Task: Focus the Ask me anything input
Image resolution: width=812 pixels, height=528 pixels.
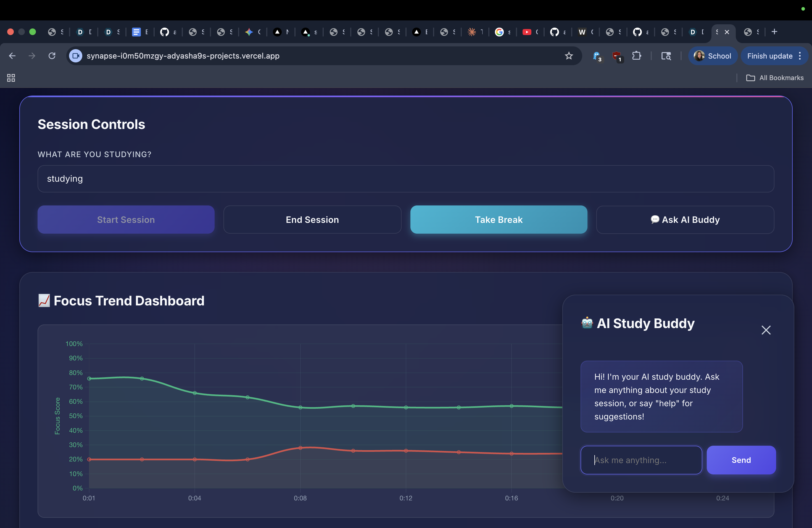Action: tap(641, 460)
